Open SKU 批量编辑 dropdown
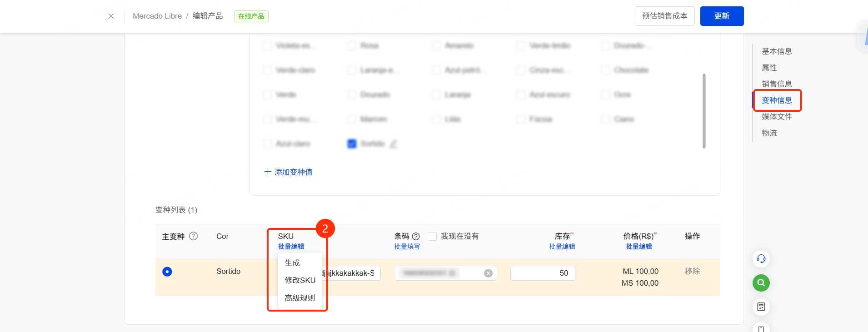The height and width of the screenshot is (332, 868). click(291, 247)
